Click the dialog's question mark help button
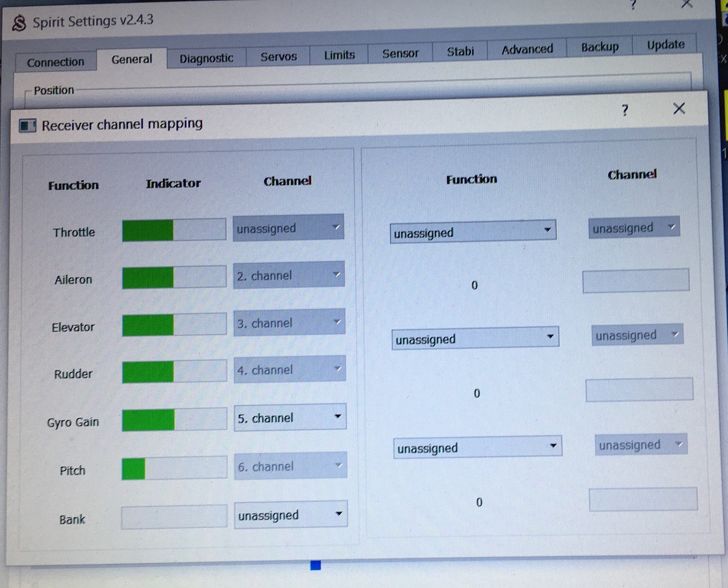Viewport: 728px width, 588px height. (x=624, y=110)
